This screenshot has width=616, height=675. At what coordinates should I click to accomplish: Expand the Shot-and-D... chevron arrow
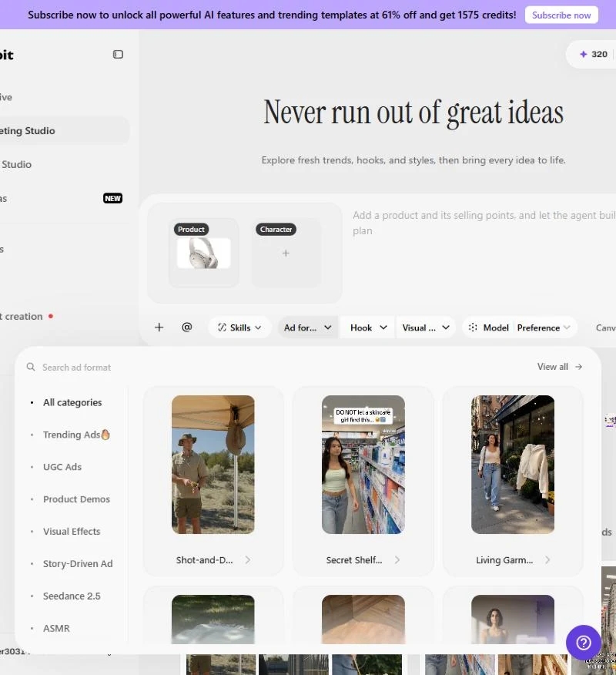click(x=248, y=560)
